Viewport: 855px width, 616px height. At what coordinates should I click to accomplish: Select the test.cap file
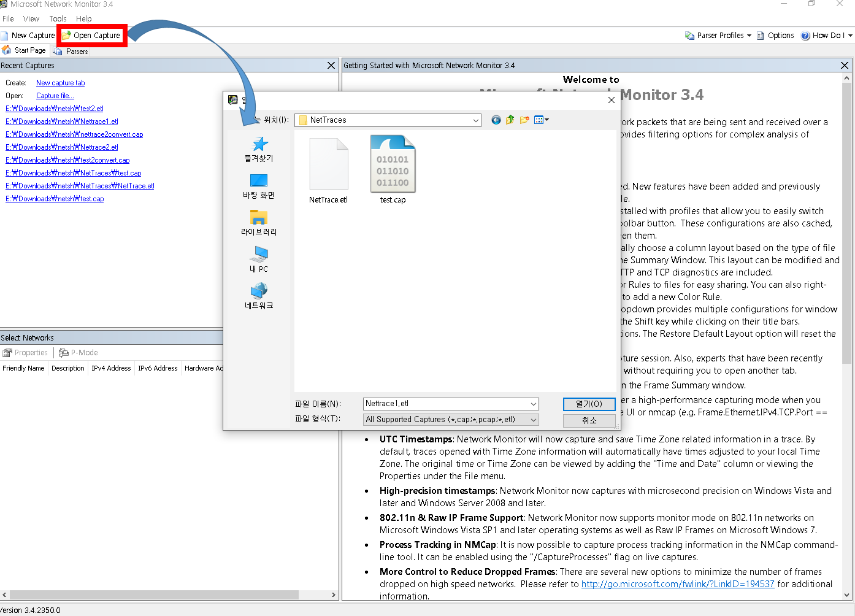click(x=393, y=169)
